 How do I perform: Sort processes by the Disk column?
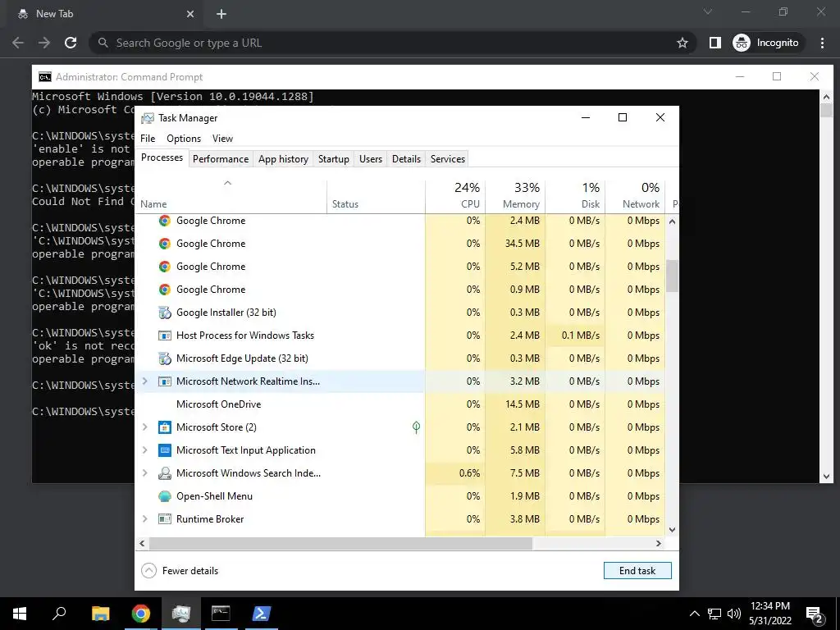tap(575, 195)
